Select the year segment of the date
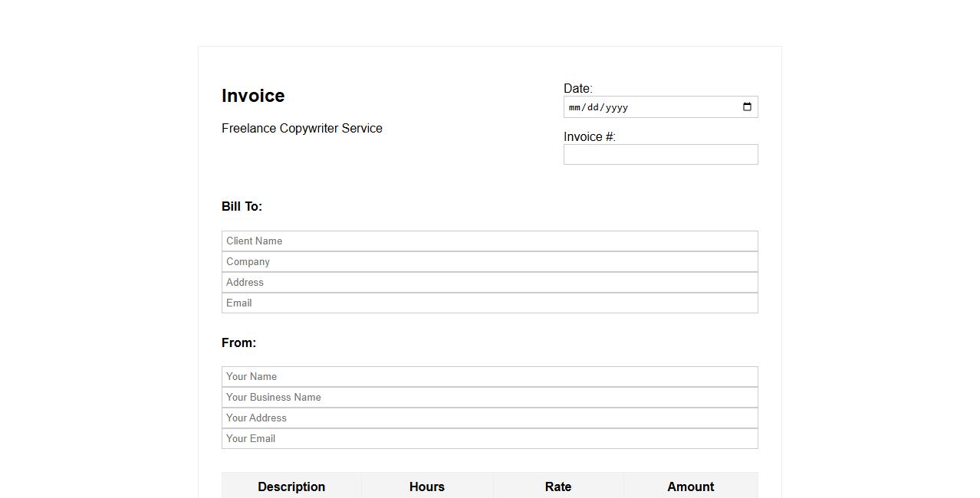The width and height of the screenshot is (980, 498). 617,107
